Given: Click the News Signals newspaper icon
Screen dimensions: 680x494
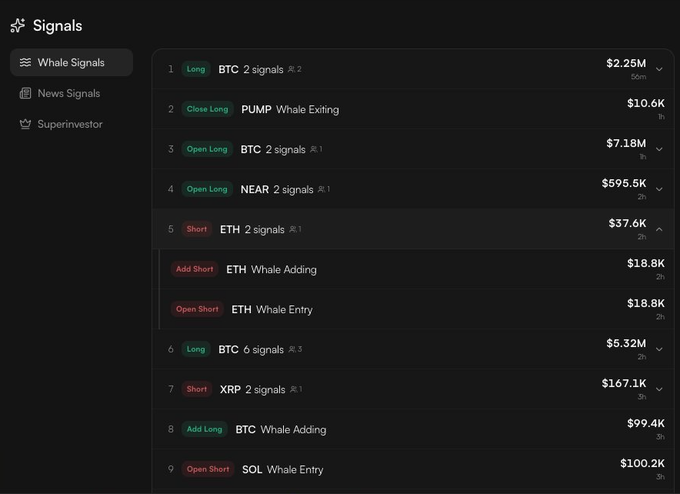Looking at the screenshot, I should (x=25, y=93).
